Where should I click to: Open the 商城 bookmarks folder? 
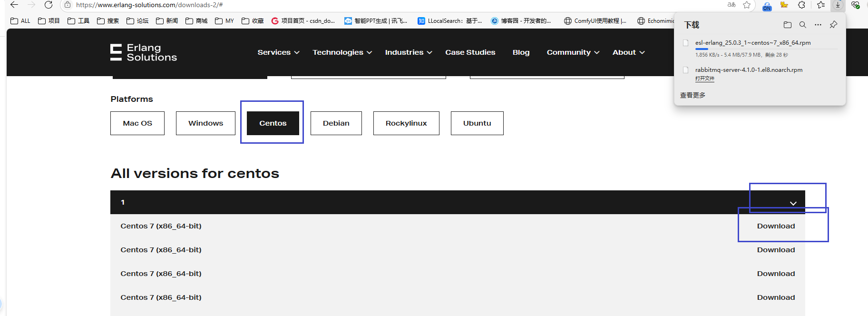196,21
